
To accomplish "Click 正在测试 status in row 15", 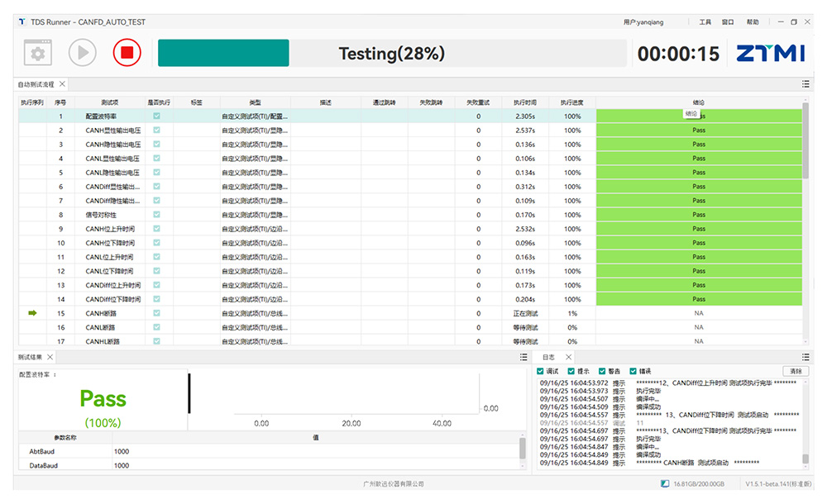I will tap(525, 313).
